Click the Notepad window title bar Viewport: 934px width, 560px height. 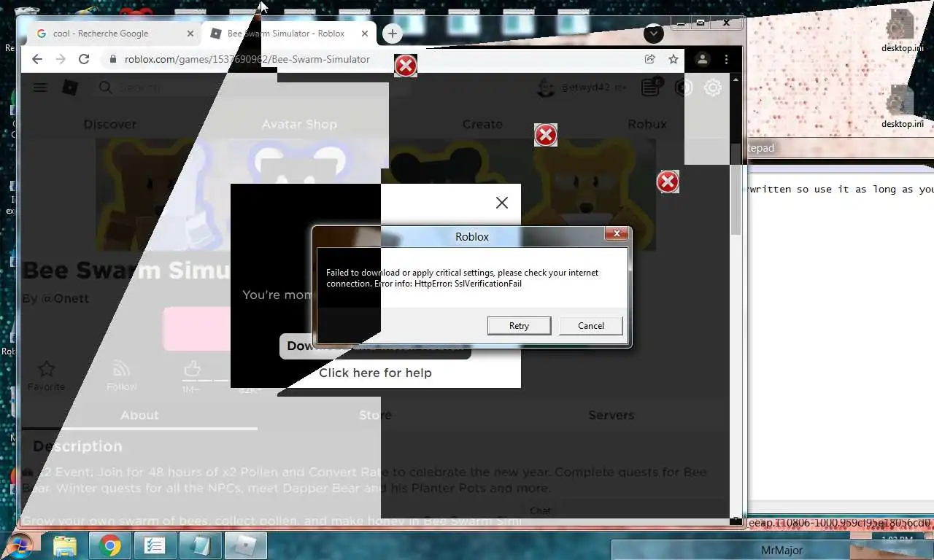point(839,148)
